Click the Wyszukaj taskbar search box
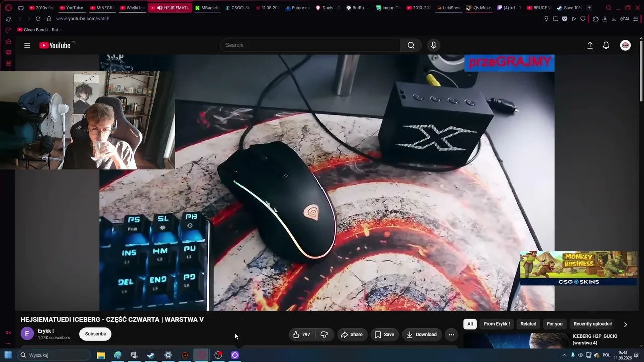The image size is (644, 362). [54, 355]
